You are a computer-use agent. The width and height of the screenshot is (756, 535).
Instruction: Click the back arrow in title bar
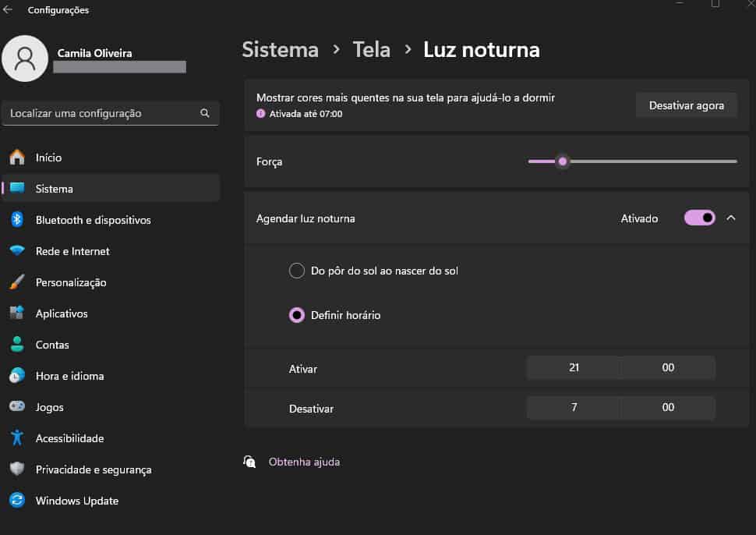click(9, 10)
